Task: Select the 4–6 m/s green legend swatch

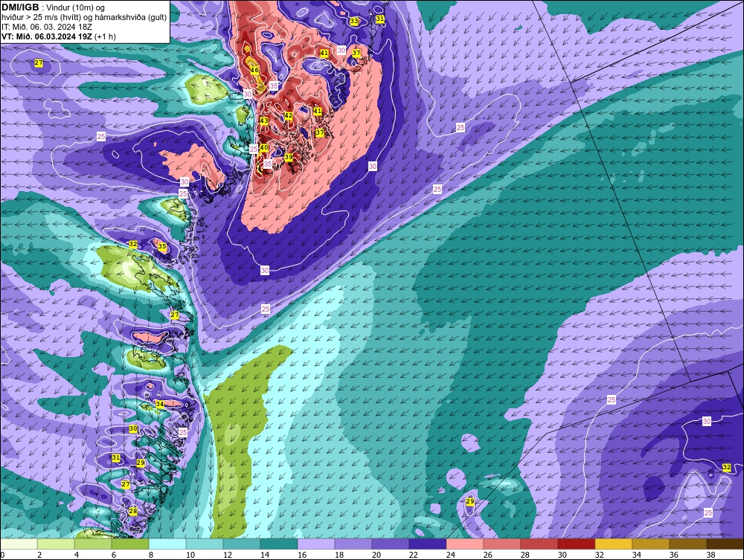Action: tap(94, 544)
